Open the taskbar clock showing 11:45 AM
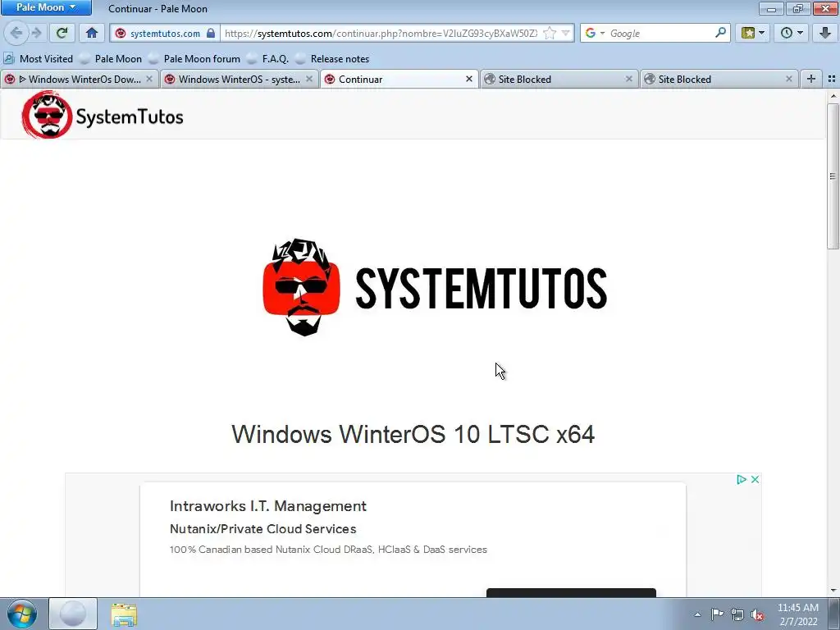Screen dimensions: 840x630 [798, 614]
